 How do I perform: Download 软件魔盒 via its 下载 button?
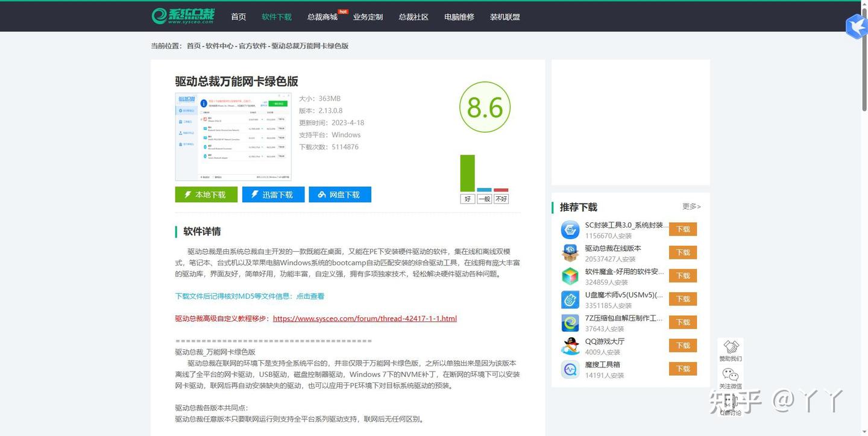coord(683,276)
